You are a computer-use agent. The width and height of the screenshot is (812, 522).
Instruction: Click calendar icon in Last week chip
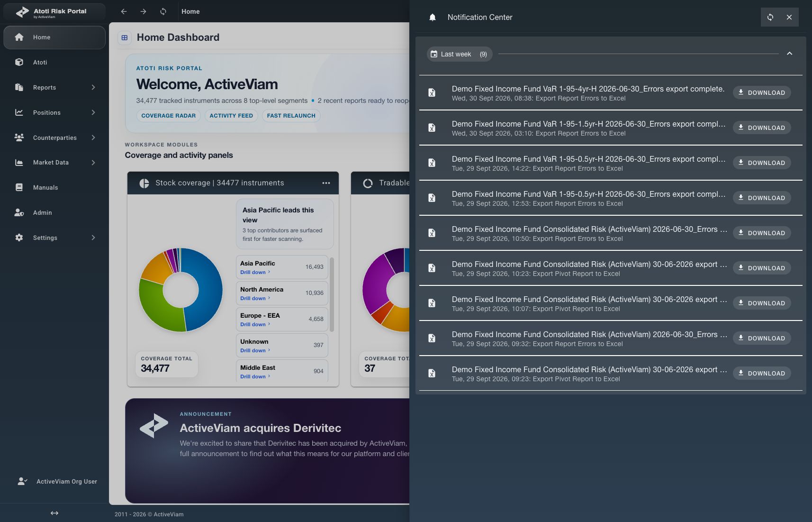pyautogui.click(x=434, y=54)
